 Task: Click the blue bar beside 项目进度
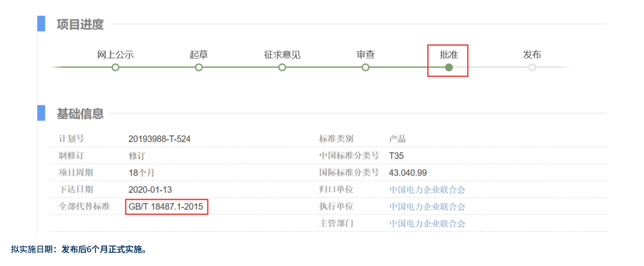click(x=41, y=24)
